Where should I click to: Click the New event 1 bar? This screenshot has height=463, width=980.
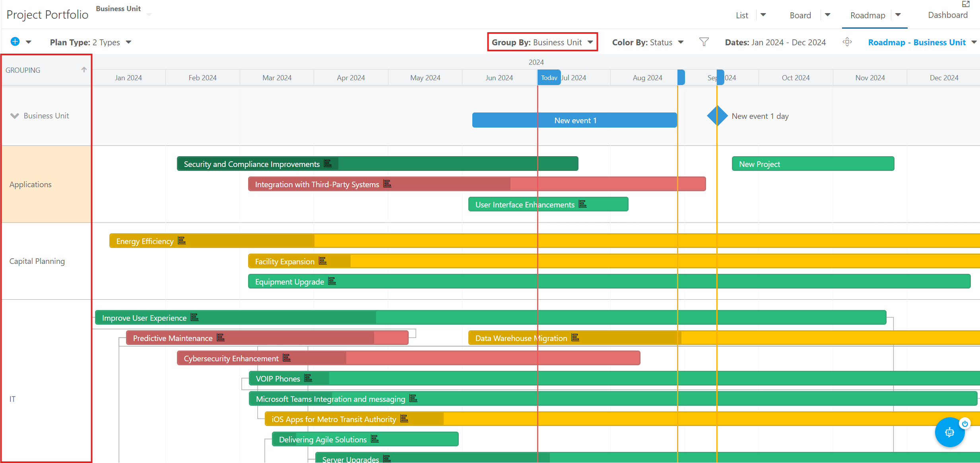click(x=574, y=120)
